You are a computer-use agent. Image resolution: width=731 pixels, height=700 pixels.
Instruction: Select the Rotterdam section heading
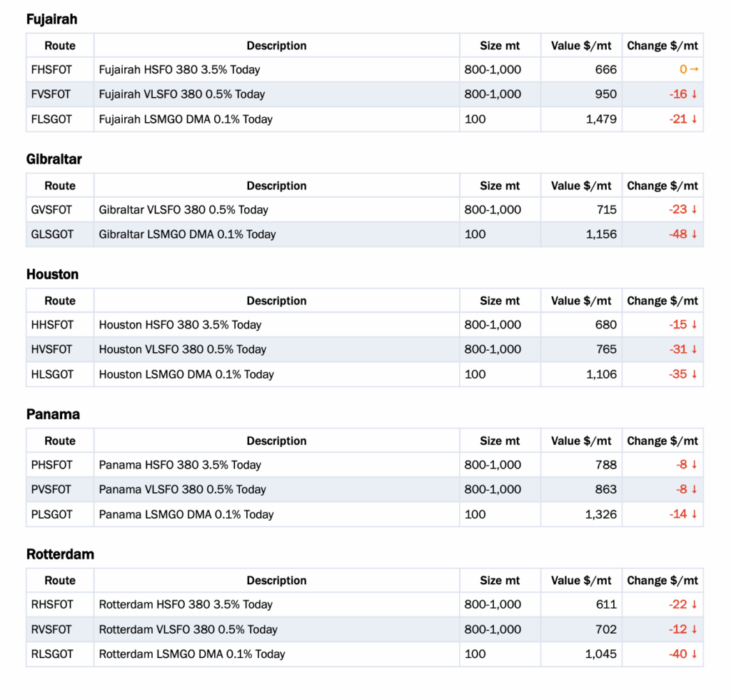coord(60,554)
